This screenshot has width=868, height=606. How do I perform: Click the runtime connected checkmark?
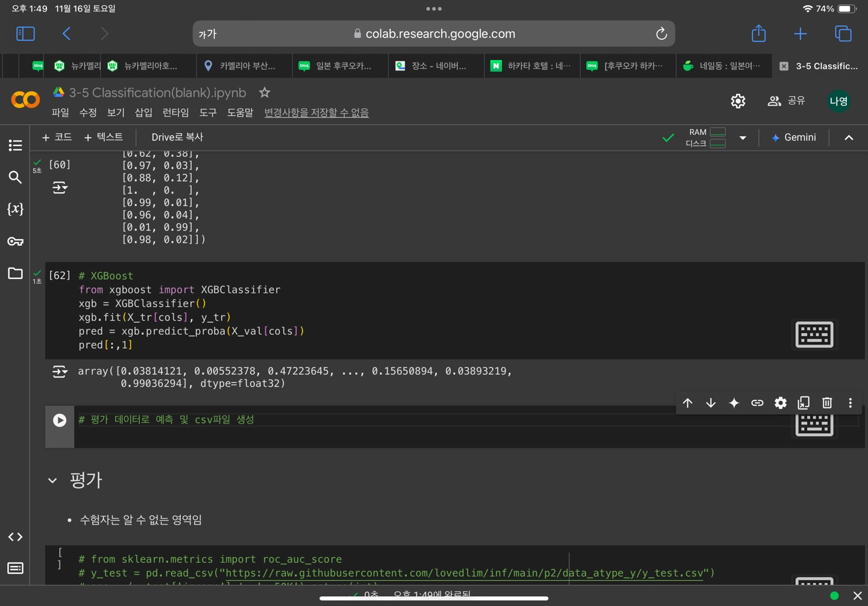tap(668, 138)
